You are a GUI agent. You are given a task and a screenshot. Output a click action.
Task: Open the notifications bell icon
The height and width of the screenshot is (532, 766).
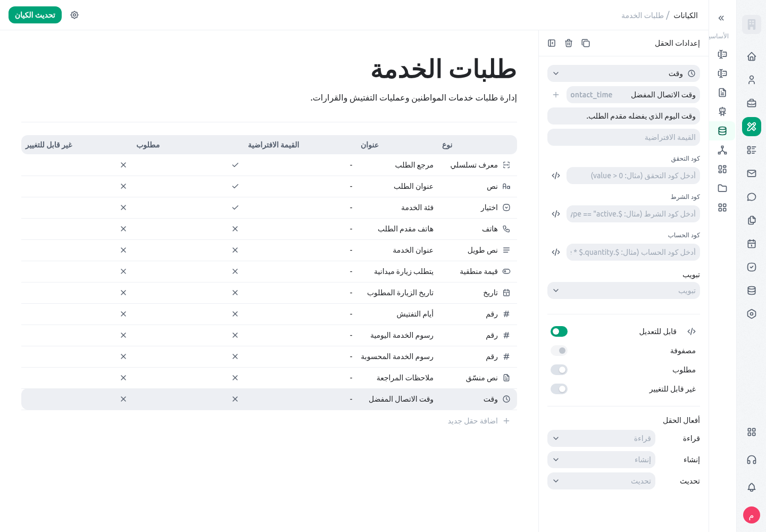pyautogui.click(x=752, y=487)
